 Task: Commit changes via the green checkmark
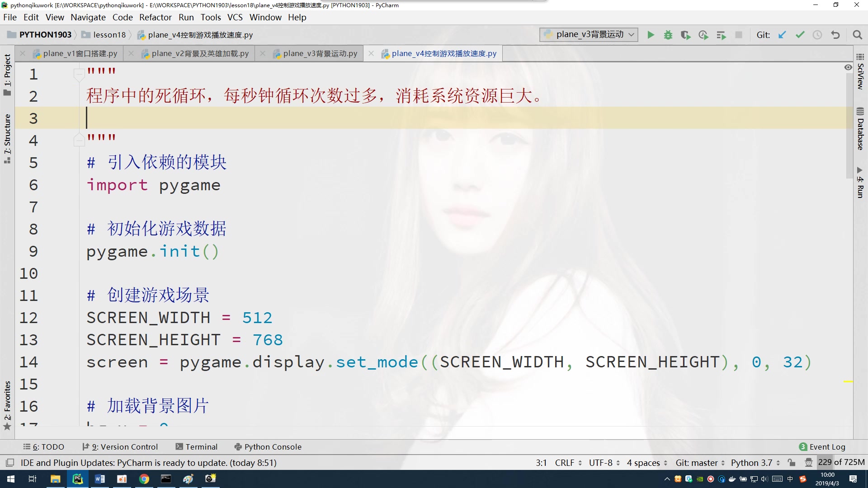click(800, 35)
